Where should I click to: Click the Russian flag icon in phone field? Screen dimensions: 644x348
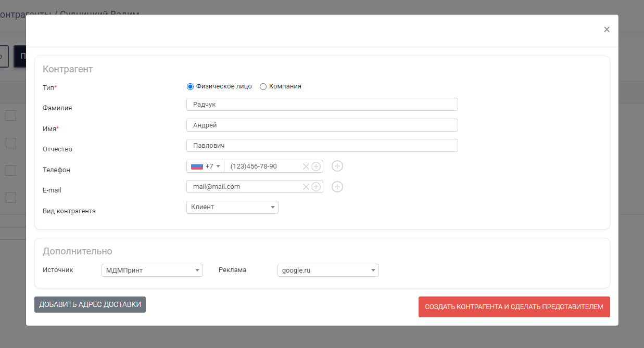[197, 166]
